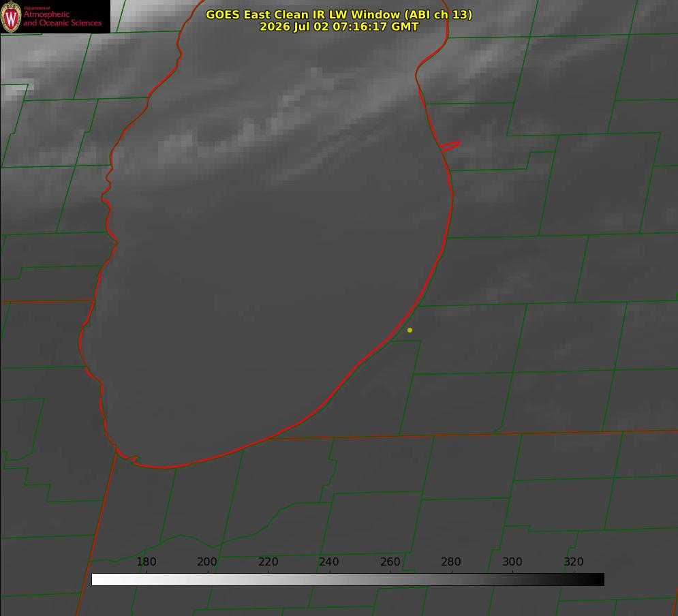Click the 240 label on the colorbar
Viewport: 678px width, 616px height.
(329, 561)
